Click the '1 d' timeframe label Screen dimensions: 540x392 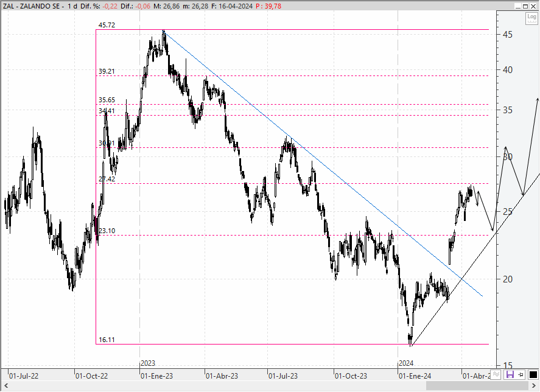click(x=72, y=6)
